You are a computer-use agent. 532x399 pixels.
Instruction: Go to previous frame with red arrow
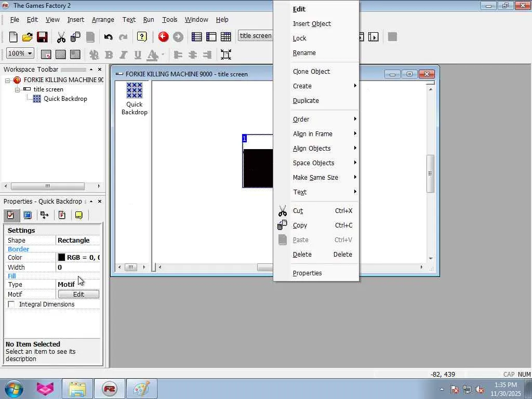click(163, 37)
